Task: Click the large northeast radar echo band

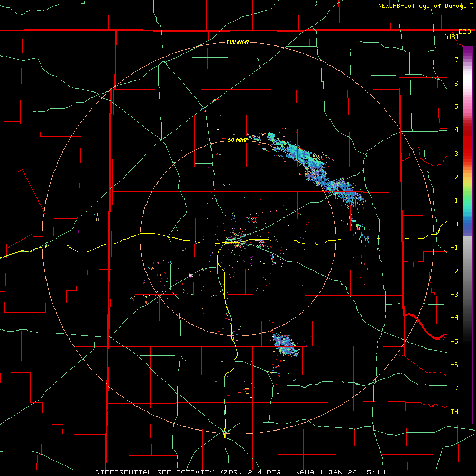Action: click(x=316, y=170)
